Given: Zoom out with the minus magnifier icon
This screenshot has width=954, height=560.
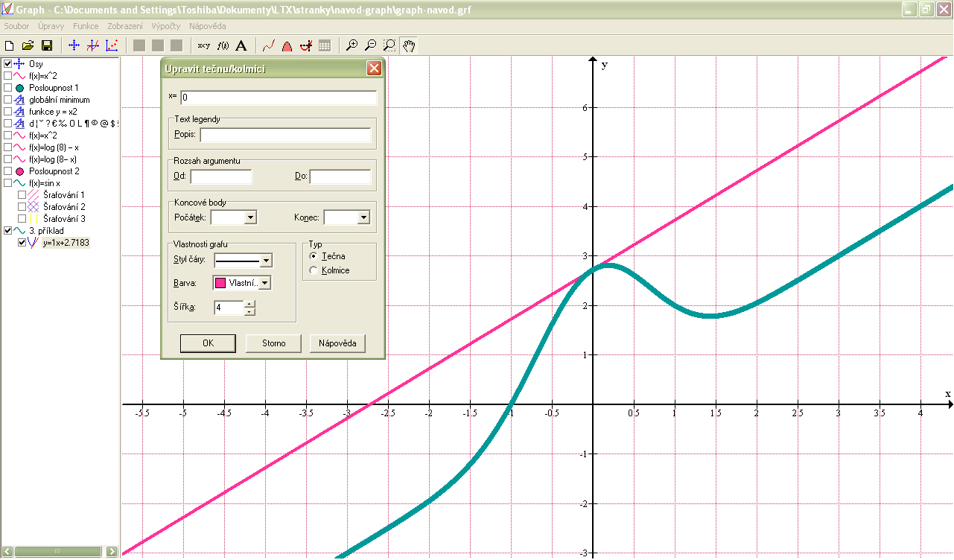Looking at the screenshot, I should tap(370, 45).
